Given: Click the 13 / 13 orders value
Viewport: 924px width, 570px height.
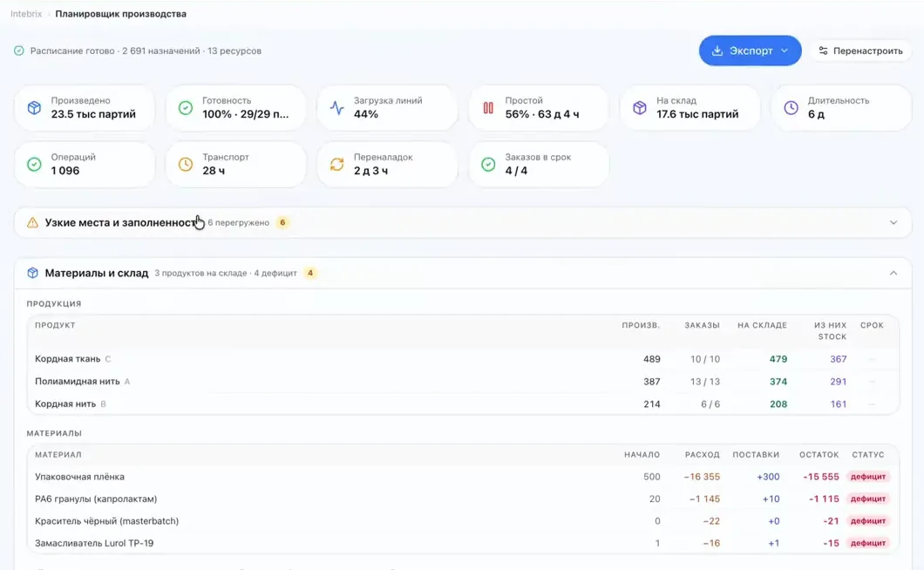Looking at the screenshot, I should (705, 382).
